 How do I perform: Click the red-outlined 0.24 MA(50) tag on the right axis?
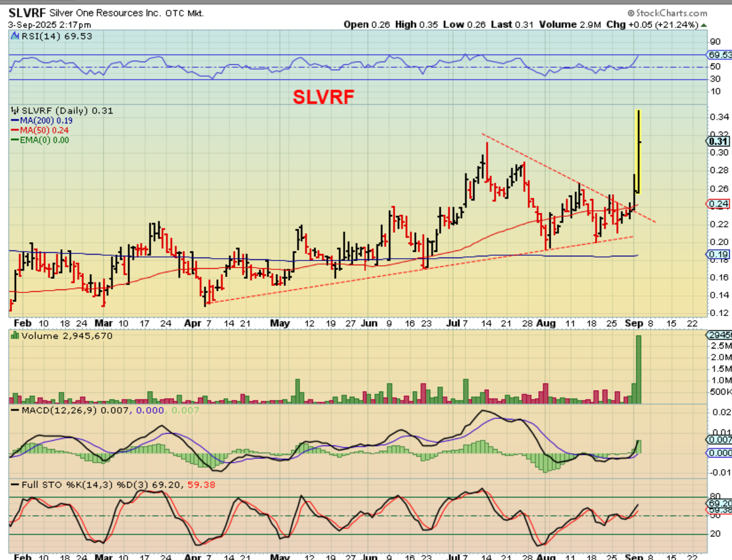(718, 204)
